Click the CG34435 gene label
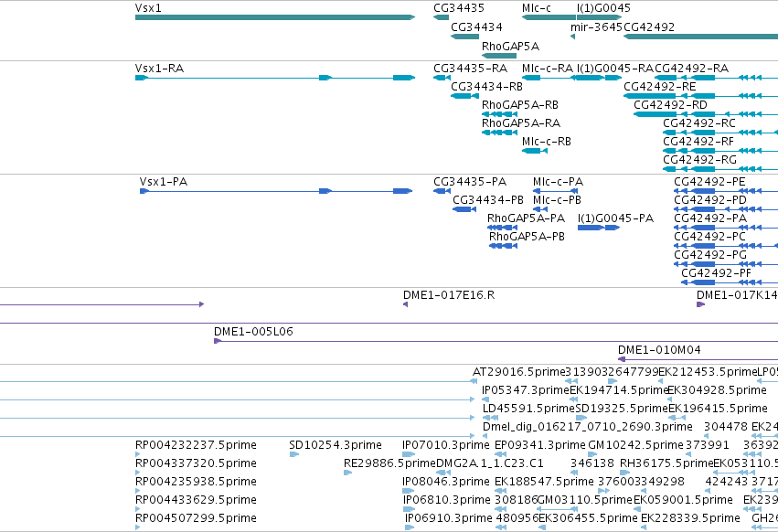The width and height of the screenshot is (778, 532). point(458,8)
